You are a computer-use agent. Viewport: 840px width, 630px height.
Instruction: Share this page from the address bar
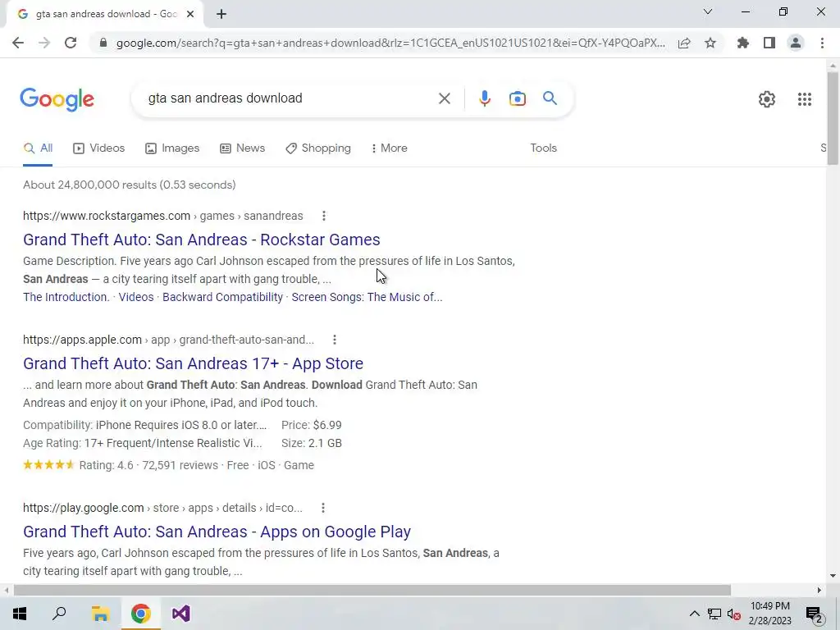(x=684, y=43)
